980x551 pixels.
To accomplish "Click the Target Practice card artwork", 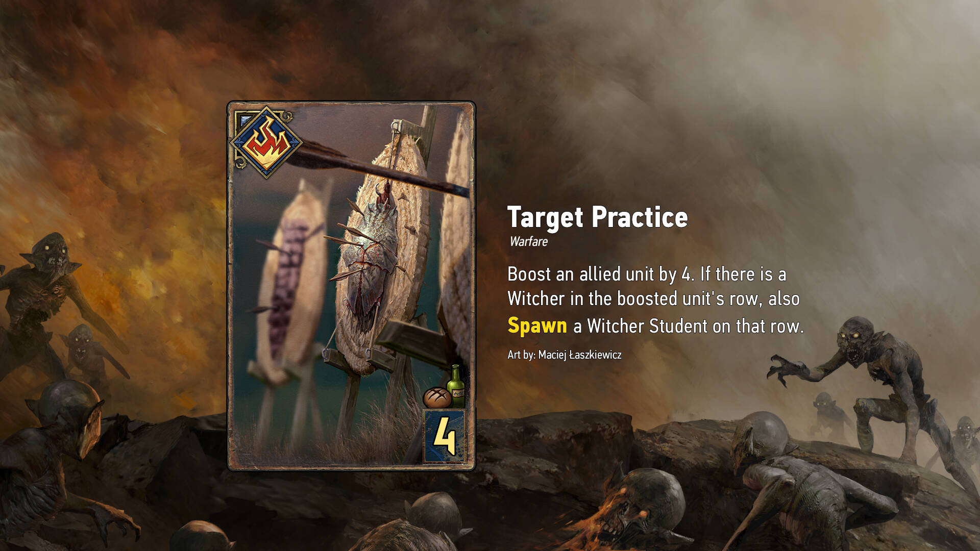I will pyautogui.click(x=351, y=286).
